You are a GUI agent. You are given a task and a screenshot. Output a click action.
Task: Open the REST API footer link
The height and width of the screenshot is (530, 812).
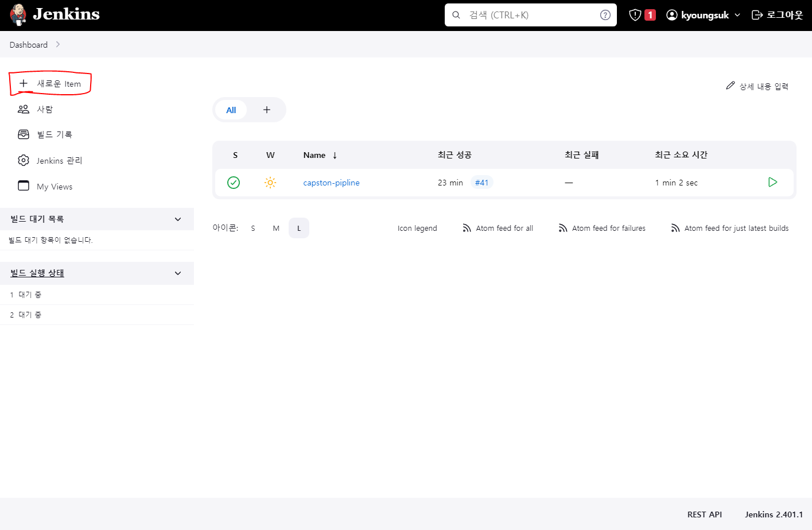tap(705, 514)
